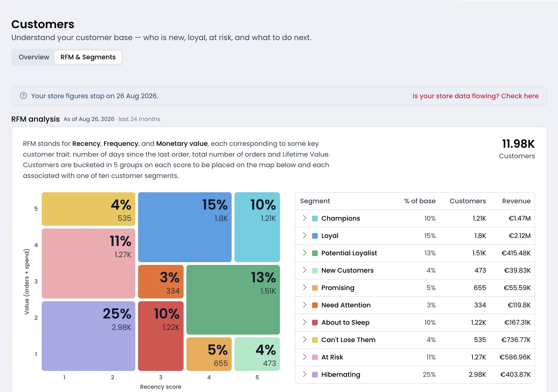This screenshot has height=392, width=558.
Task: Select the 5% tile with 655 customers
Action: click(x=209, y=354)
